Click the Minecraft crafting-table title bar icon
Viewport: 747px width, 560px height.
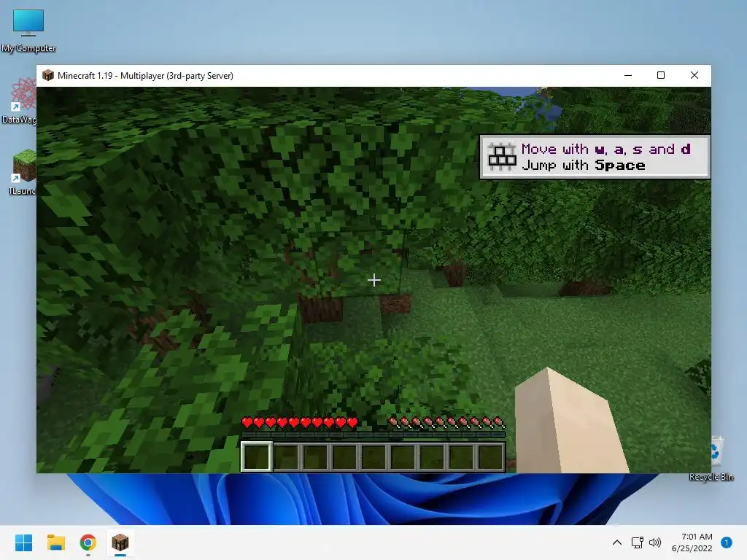47,75
